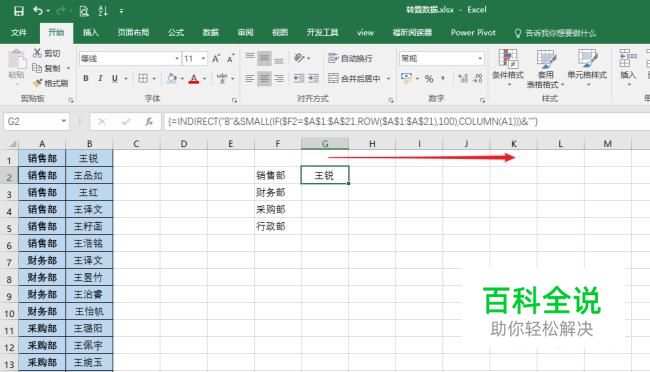The width and height of the screenshot is (650, 372).
Task: Toggle Underline formatting
Action: pos(115,78)
